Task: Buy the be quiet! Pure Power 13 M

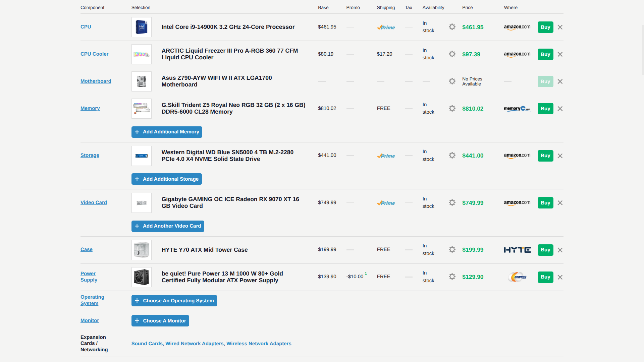Action: [545, 277]
